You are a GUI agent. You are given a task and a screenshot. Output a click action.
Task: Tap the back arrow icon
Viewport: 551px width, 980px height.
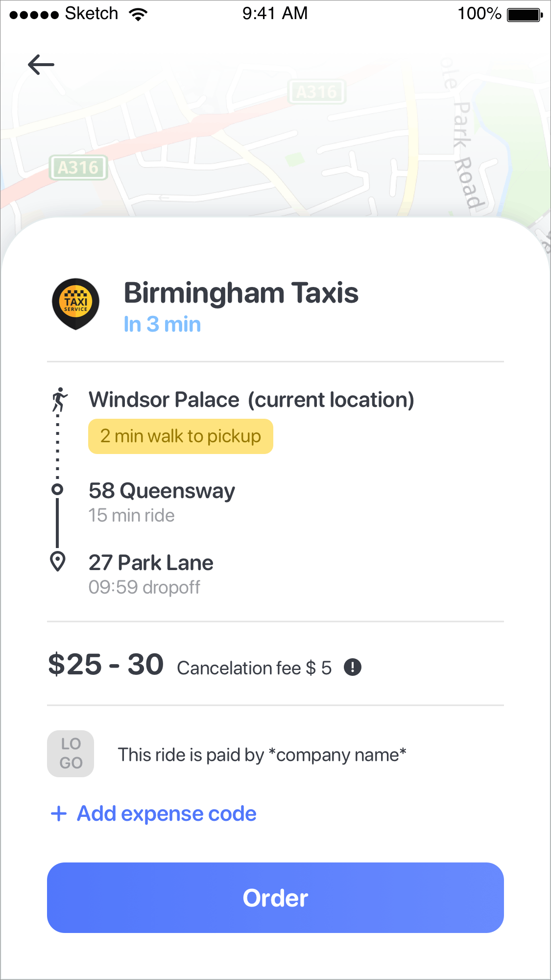pyautogui.click(x=41, y=65)
